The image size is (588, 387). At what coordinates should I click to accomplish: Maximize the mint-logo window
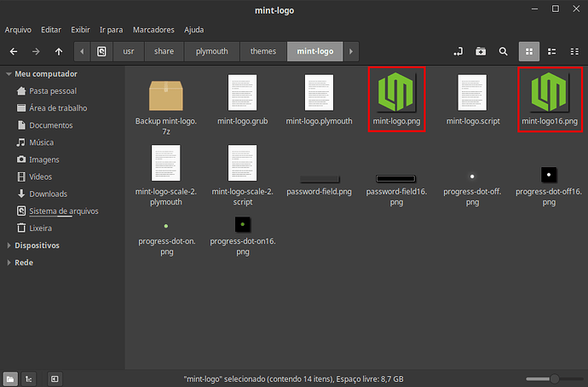(x=556, y=9)
